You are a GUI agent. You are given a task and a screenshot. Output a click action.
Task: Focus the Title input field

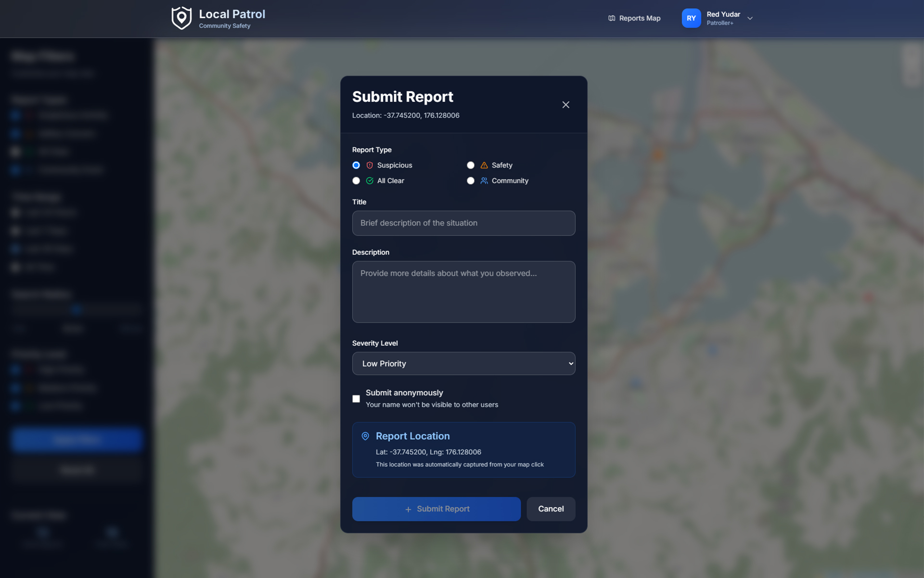(463, 223)
